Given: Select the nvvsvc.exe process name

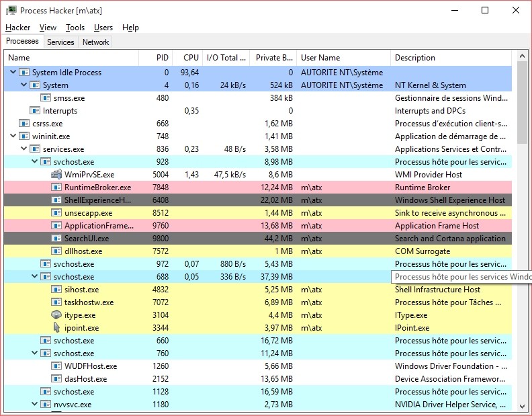Looking at the screenshot, I should tap(73, 405).
